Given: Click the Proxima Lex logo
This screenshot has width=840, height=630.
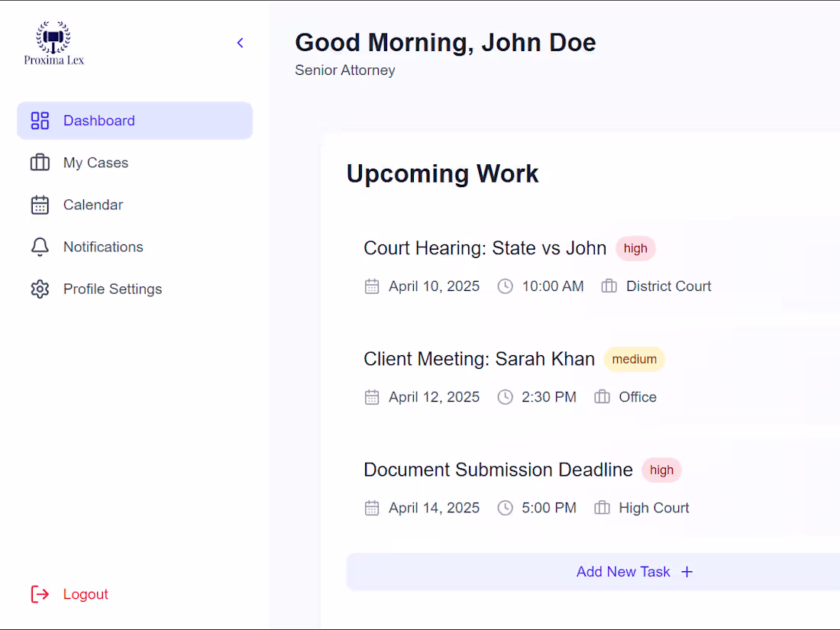Looking at the screenshot, I should 53,44.
